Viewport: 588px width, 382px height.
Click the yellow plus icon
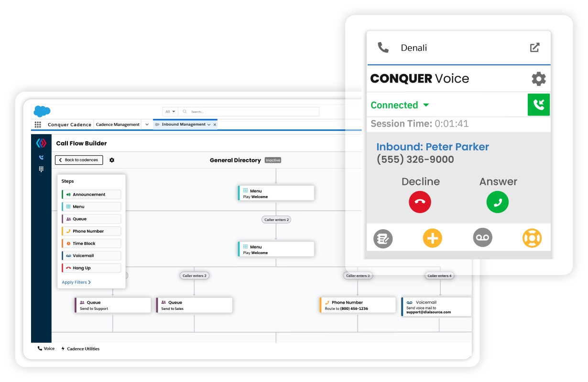click(433, 238)
